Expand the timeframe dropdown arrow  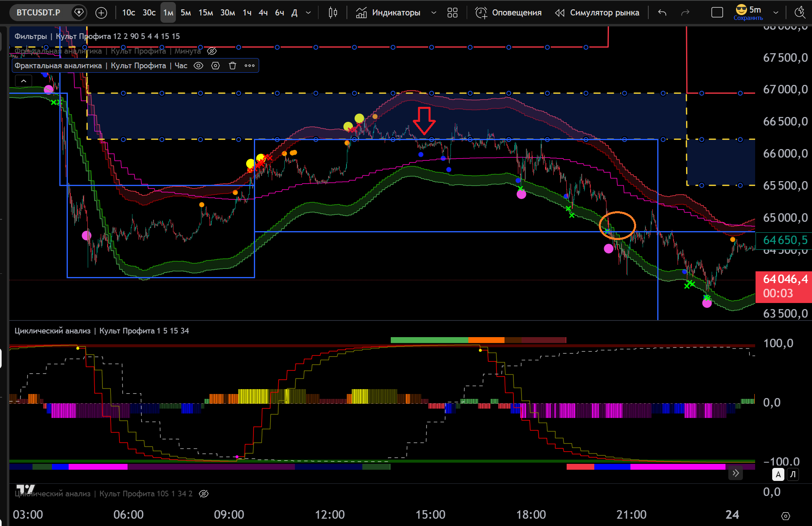pos(308,13)
